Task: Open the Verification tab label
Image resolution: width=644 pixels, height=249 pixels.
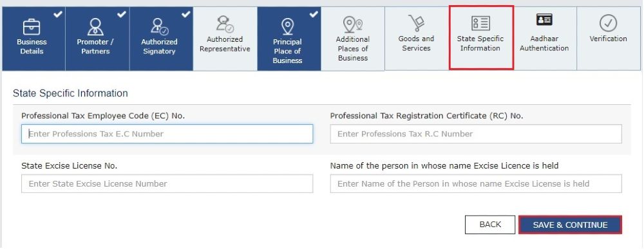Action: [609, 39]
